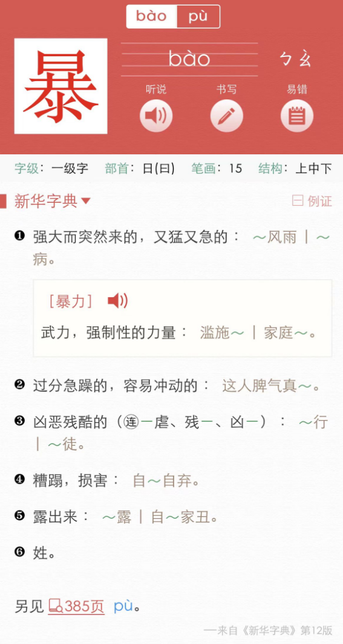
Task: Tap the 部首 日(曰) radical info
Action: click(140, 168)
